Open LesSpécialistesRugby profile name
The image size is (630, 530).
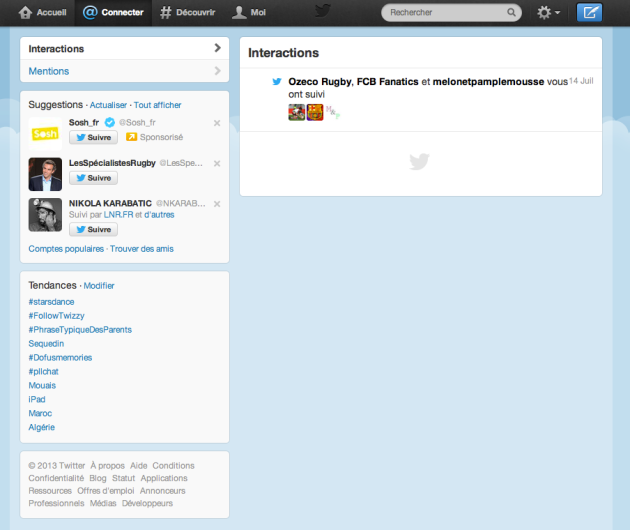[112, 163]
